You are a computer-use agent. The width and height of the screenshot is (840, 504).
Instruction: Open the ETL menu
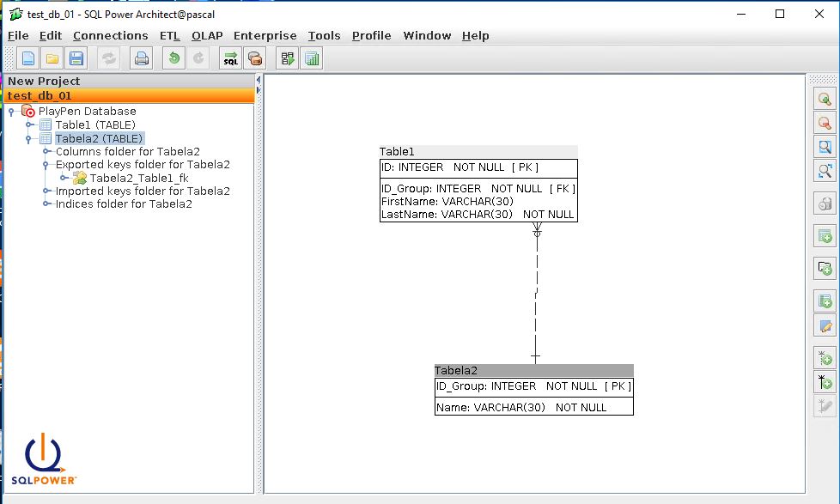click(x=170, y=35)
